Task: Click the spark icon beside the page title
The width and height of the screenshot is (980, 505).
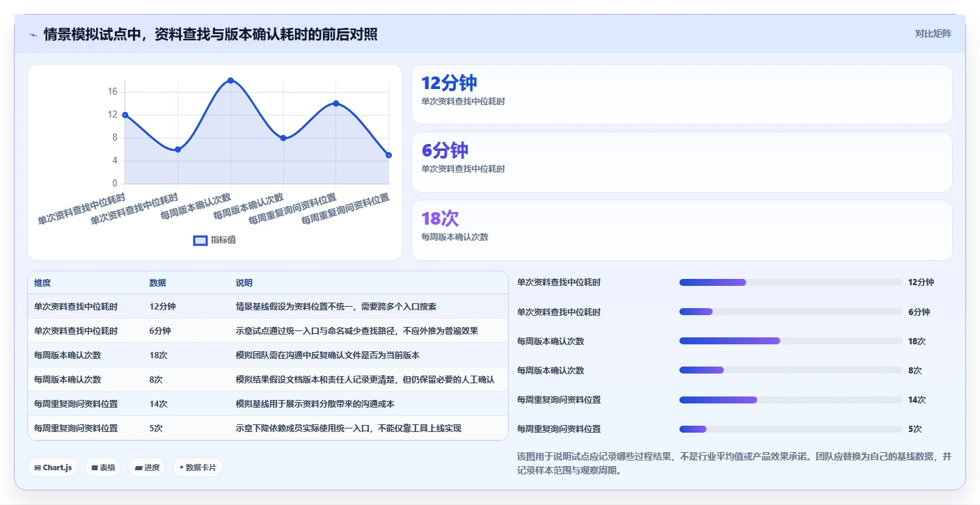Action: tap(33, 35)
